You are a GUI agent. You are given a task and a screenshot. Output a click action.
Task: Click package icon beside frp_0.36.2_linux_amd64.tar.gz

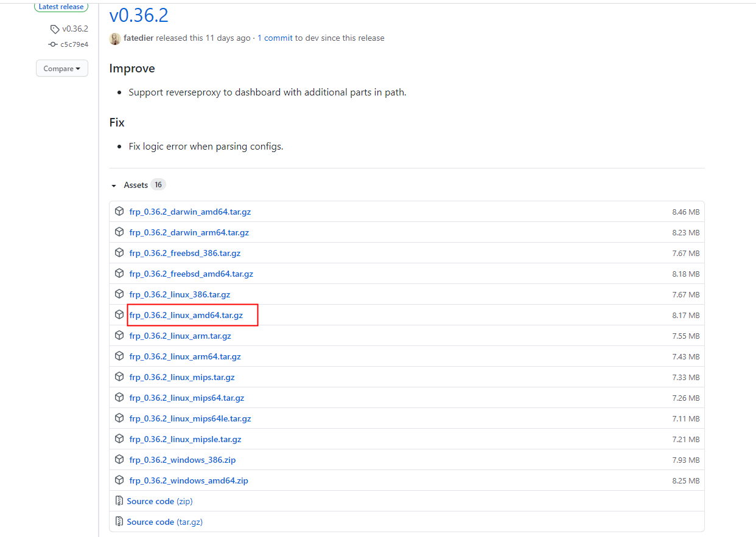click(119, 315)
